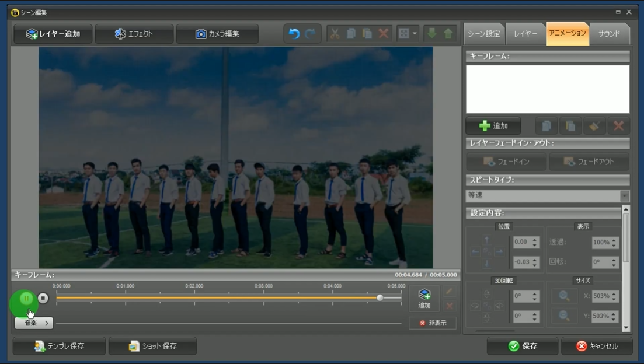Increase 透過 opacity value with up stepper
644x364 pixels.
coord(614,239)
